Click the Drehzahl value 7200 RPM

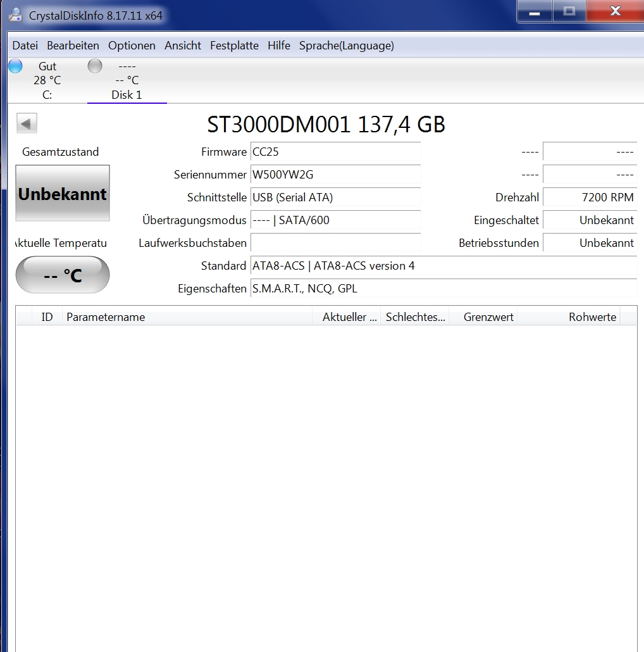click(x=590, y=197)
